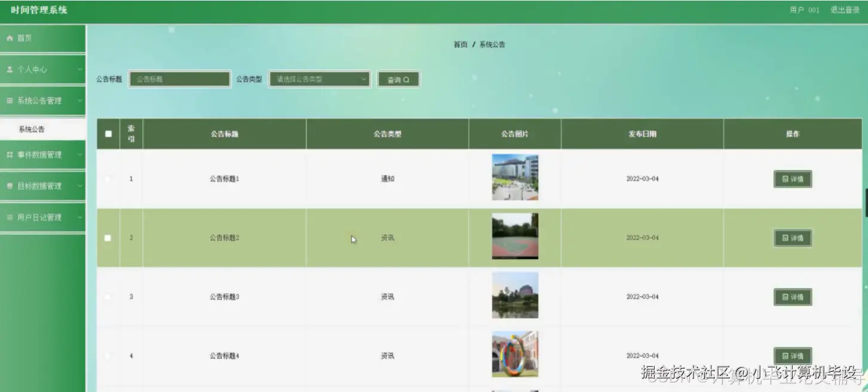Open the sculpture thumbnail in 公告标题4 row
This screenshot has width=868, height=392.
(515, 354)
